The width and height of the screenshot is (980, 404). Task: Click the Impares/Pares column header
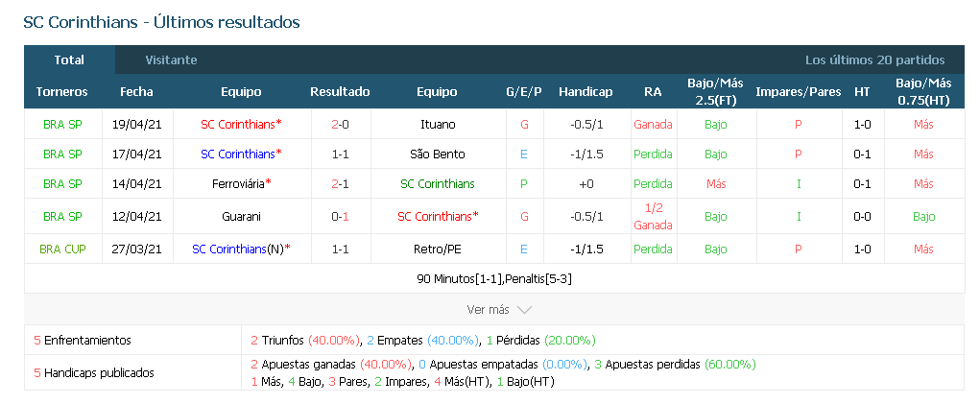coord(799,92)
